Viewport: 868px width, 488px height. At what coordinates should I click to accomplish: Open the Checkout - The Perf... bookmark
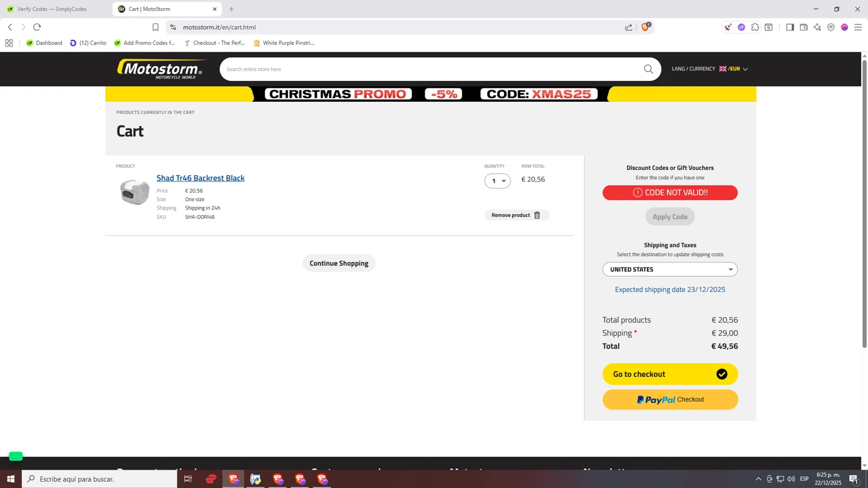point(214,43)
